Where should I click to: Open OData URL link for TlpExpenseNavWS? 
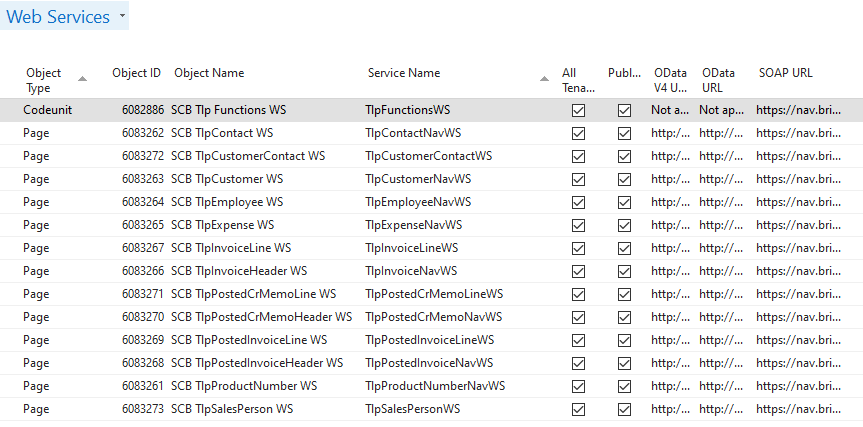pyautogui.click(x=717, y=225)
